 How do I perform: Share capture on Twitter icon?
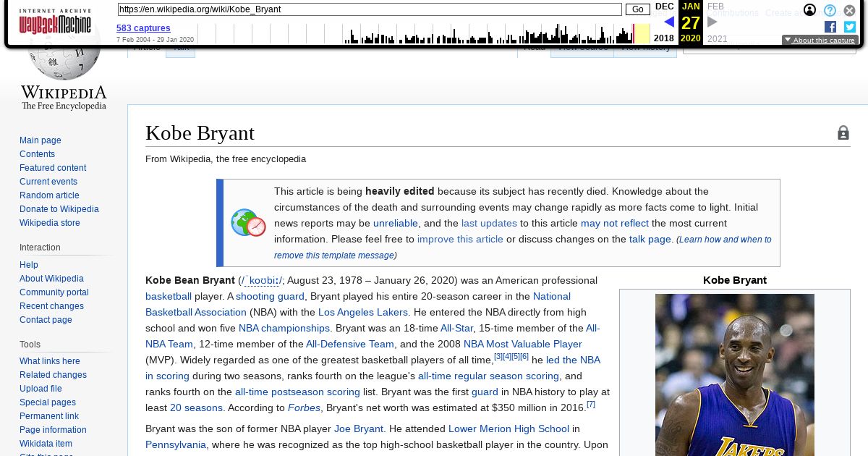[850, 27]
